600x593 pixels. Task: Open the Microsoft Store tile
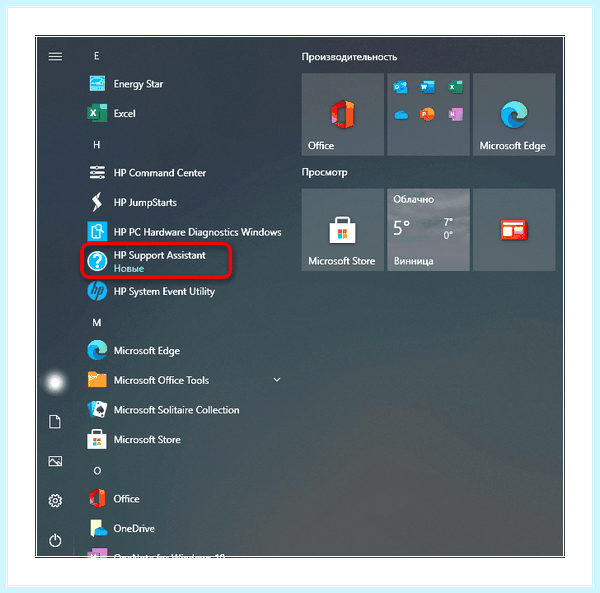coord(343,230)
